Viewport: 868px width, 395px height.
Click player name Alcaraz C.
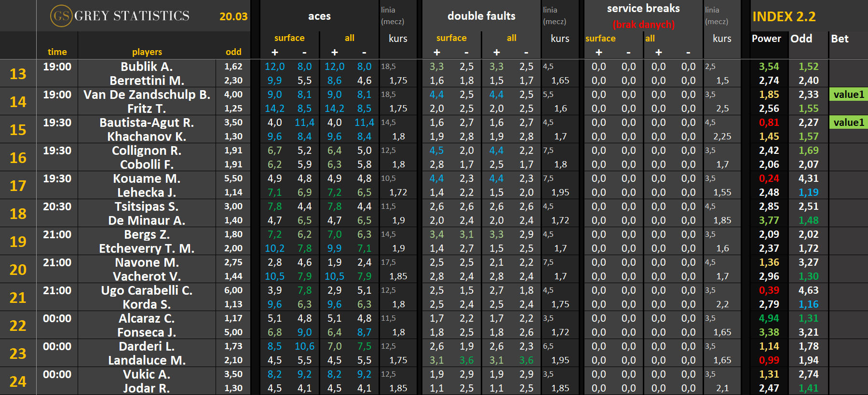[x=147, y=318]
